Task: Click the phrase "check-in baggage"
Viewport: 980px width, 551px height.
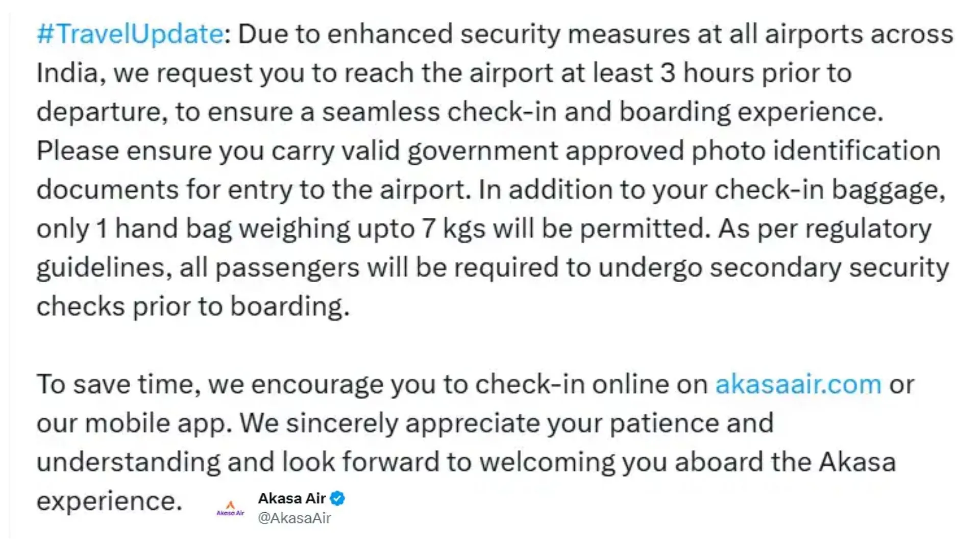Action: point(829,190)
